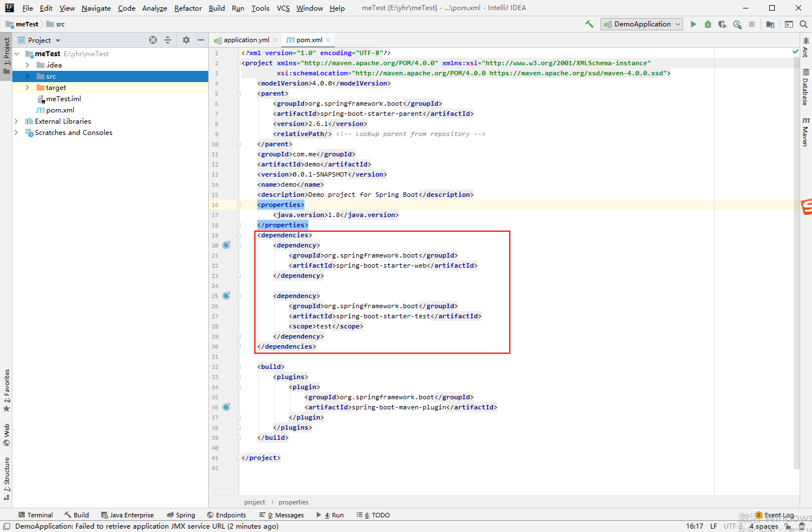This screenshot has width=812, height=532.
Task: Open Project panel settings gear
Action: click(186, 40)
